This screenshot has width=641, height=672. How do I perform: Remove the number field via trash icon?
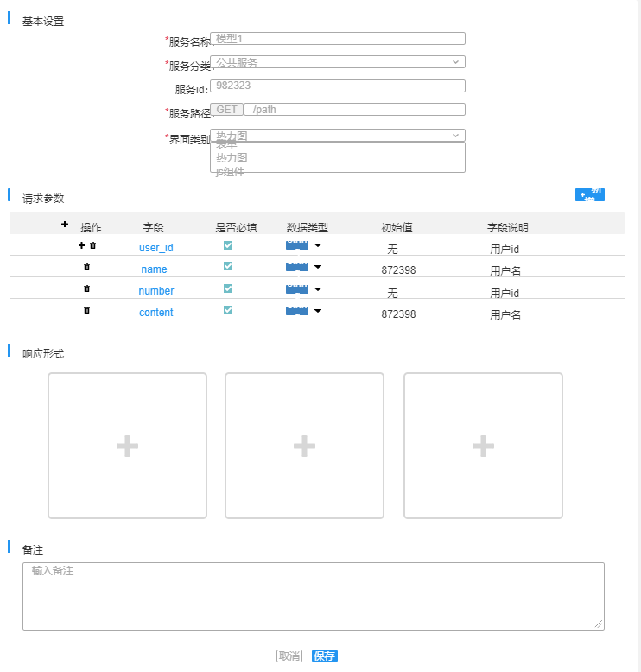[x=86, y=288]
